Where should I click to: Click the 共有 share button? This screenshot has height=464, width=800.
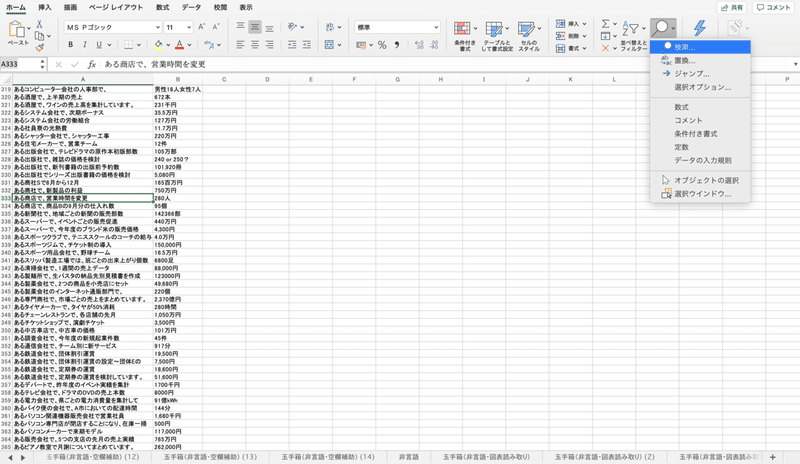732,8
